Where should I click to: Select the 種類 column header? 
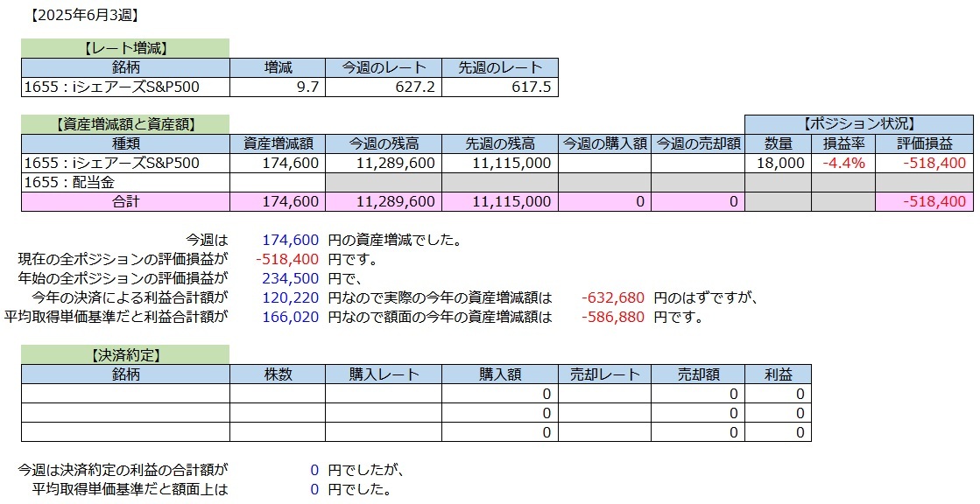(125, 143)
